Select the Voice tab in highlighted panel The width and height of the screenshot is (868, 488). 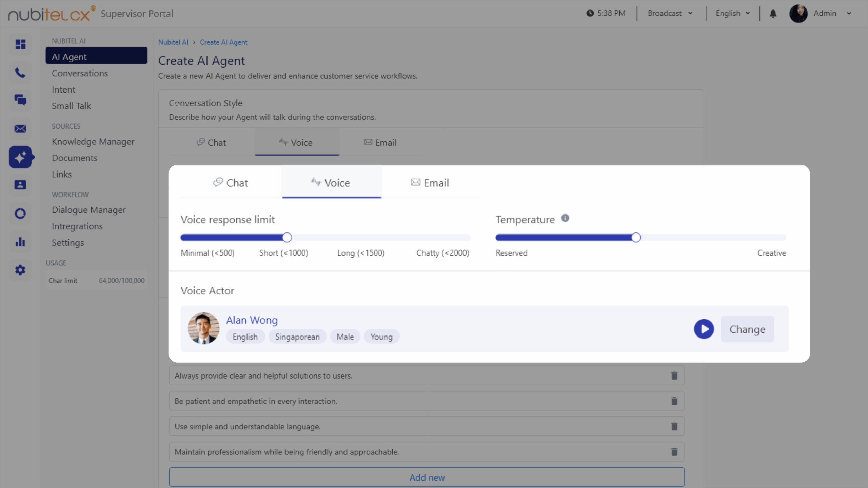pos(331,183)
